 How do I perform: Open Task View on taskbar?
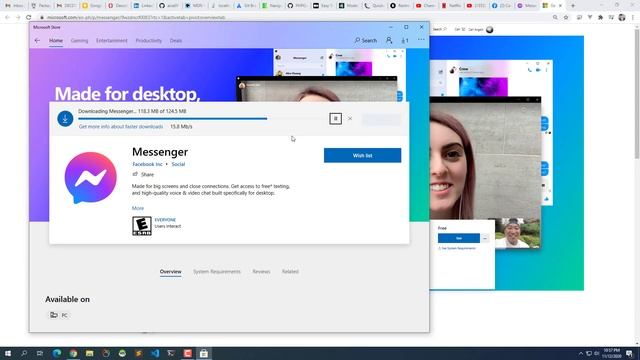pos(40,353)
